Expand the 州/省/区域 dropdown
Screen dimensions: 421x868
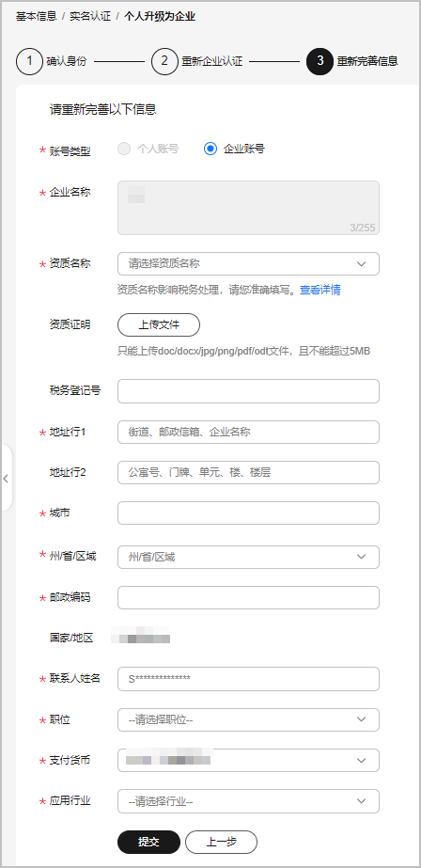point(248,557)
